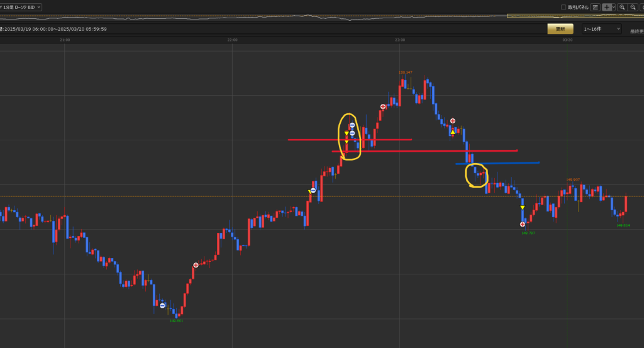Click the blue minus marker near the 149.601 low
Screen dimensions: 644x348
(162, 306)
